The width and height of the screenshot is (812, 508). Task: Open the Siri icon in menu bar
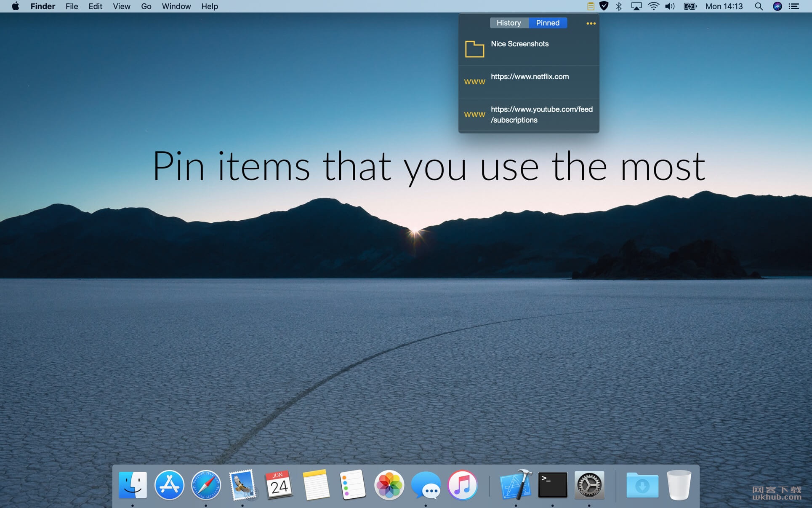(x=777, y=6)
